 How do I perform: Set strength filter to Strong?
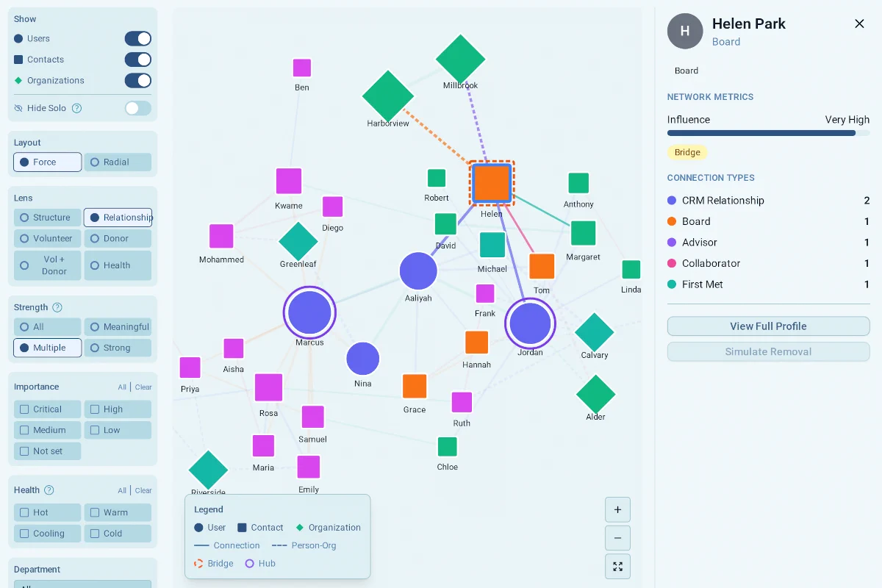118,348
